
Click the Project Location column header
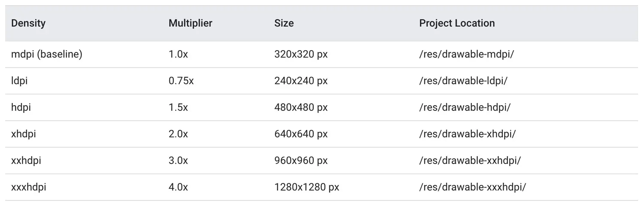[x=457, y=23]
